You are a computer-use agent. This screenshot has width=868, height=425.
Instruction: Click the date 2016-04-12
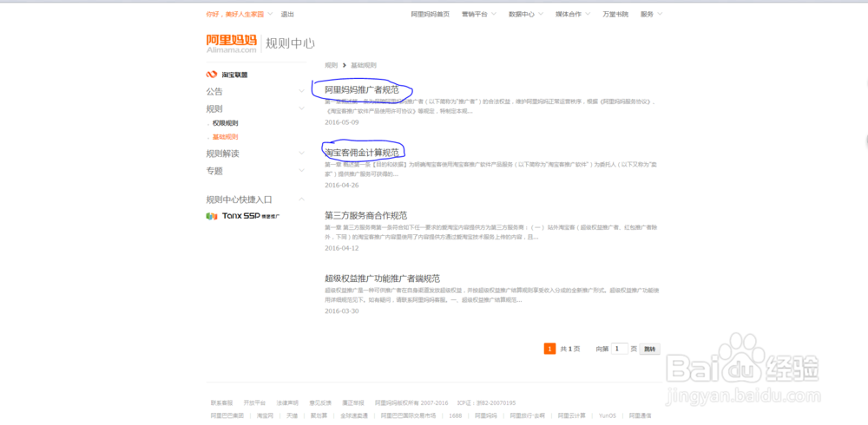(x=341, y=248)
